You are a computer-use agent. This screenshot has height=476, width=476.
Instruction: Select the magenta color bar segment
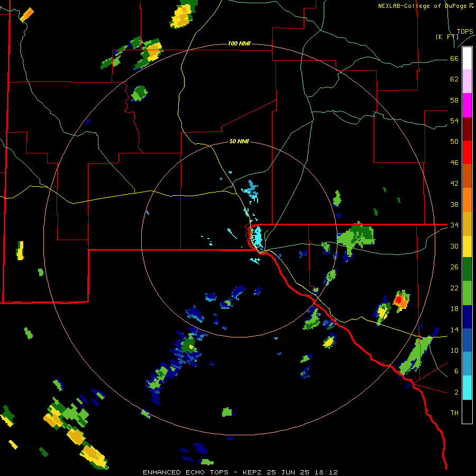click(x=467, y=105)
